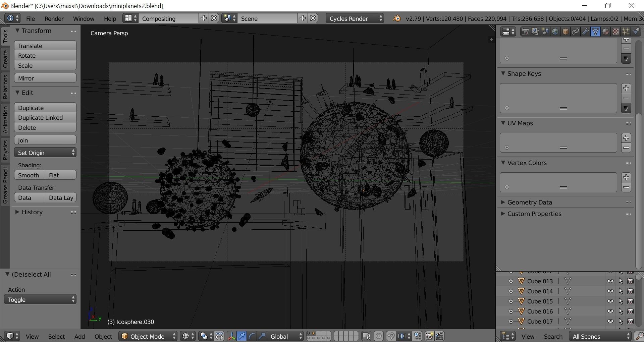Click the Cube.015 mesh data icon
Image resolution: width=644 pixels, height=342 pixels.
[568, 301]
